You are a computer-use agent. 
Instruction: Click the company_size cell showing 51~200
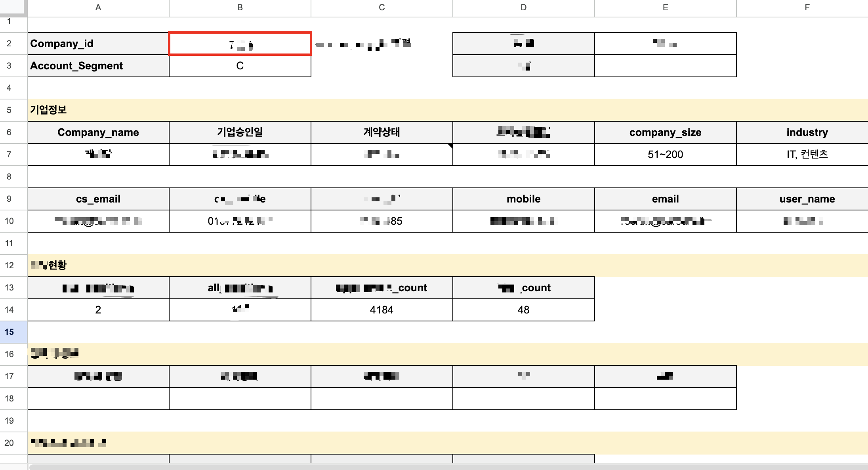[x=665, y=155]
